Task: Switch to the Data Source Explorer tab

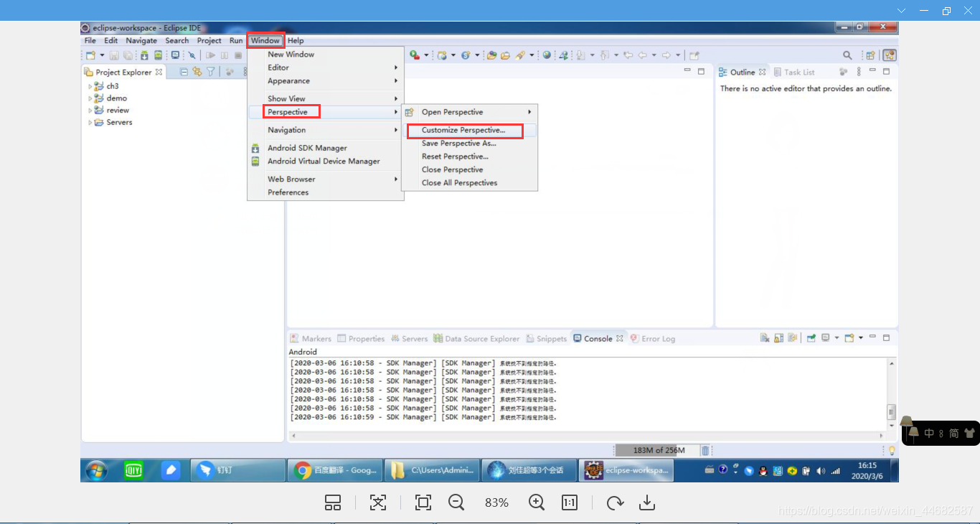Action: pyautogui.click(x=476, y=339)
